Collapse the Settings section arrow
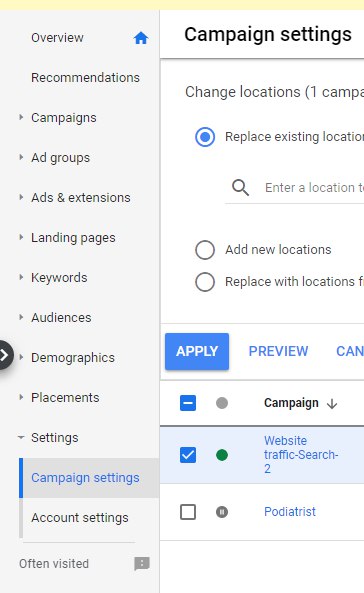This screenshot has height=593, width=364. tap(21, 438)
